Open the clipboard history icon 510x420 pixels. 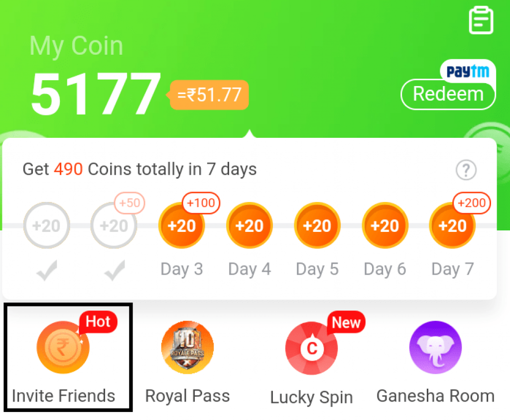point(481,20)
